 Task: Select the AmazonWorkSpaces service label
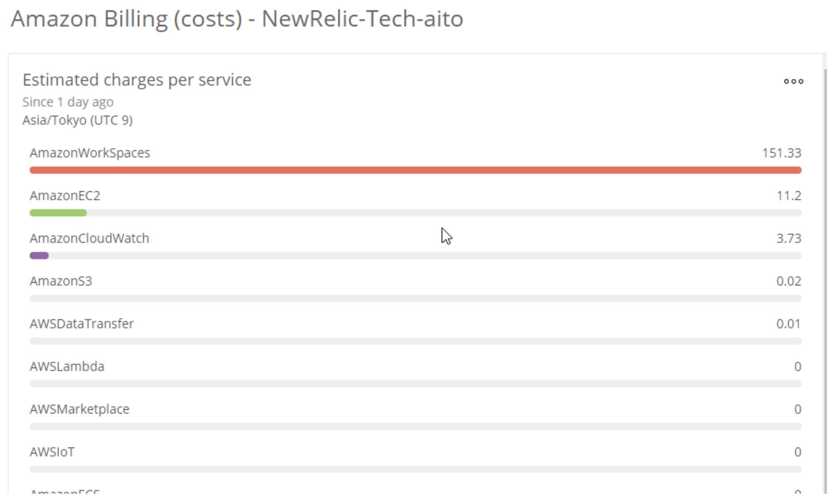coord(90,153)
